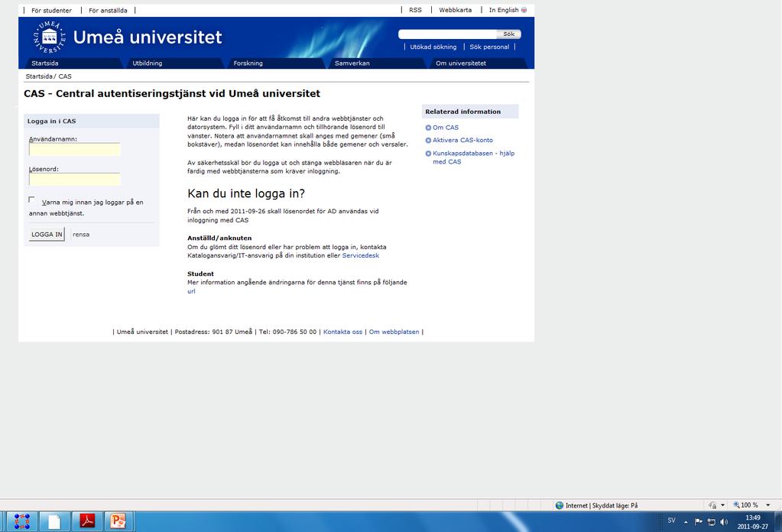Focus the Lösenord password field

pos(75,180)
